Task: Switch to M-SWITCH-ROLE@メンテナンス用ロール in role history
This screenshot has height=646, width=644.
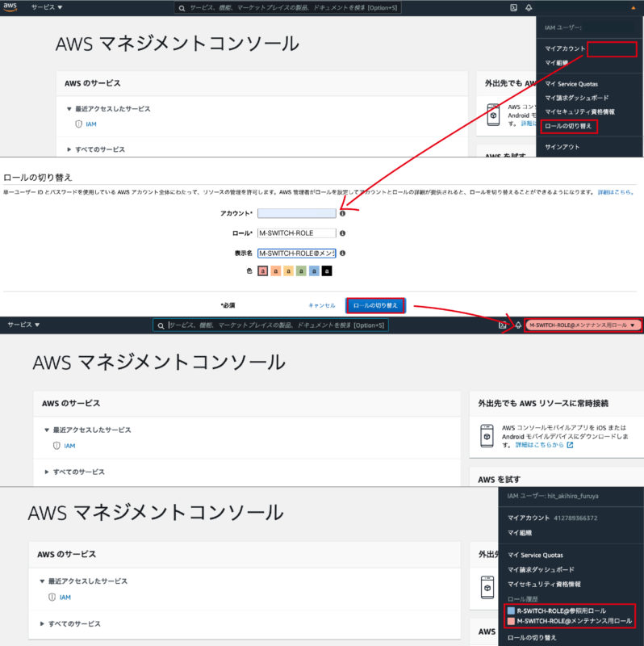Action: pyautogui.click(x=570, y=621)
